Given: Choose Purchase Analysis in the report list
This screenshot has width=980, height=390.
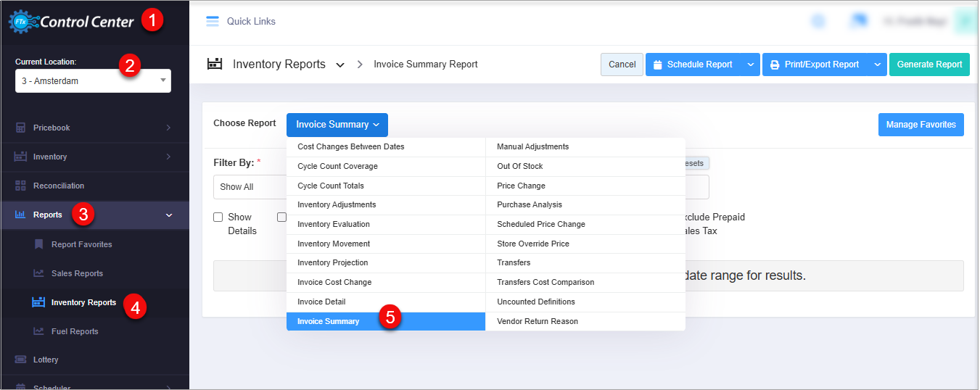Looking at the screenshot, I should [x=530, y=205].
